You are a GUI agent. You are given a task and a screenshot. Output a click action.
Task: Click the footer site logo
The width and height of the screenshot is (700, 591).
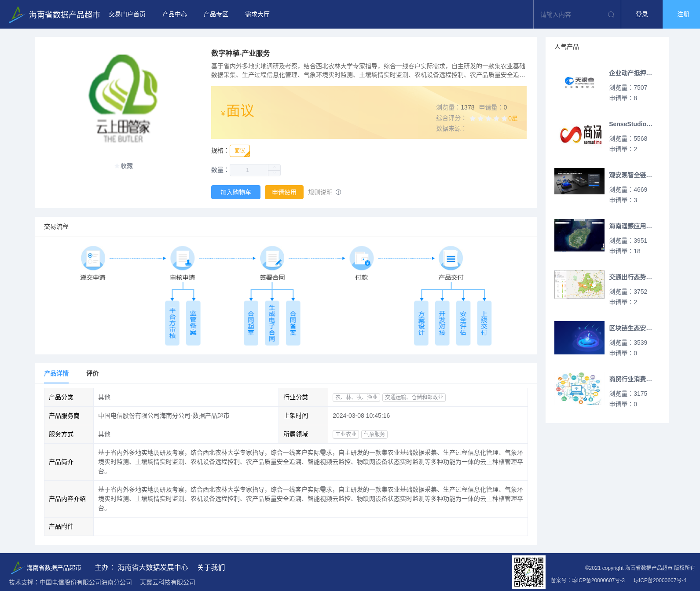tap(17, 568)
